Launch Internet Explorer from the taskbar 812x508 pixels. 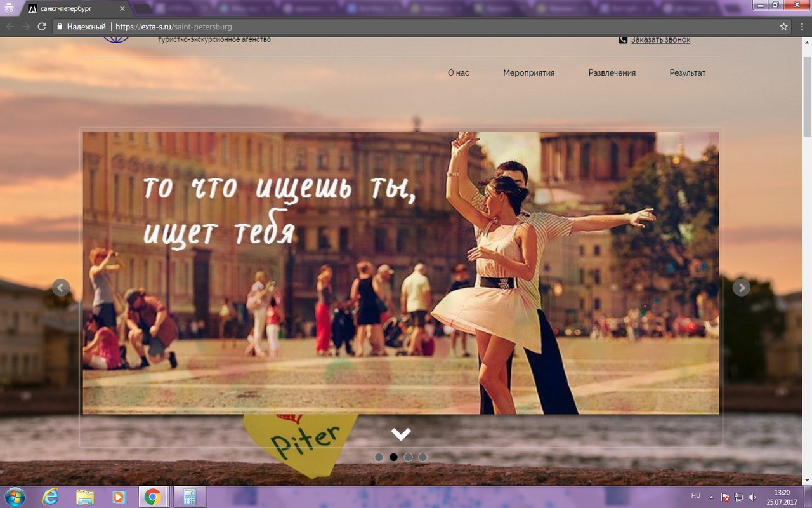(50, 497)
